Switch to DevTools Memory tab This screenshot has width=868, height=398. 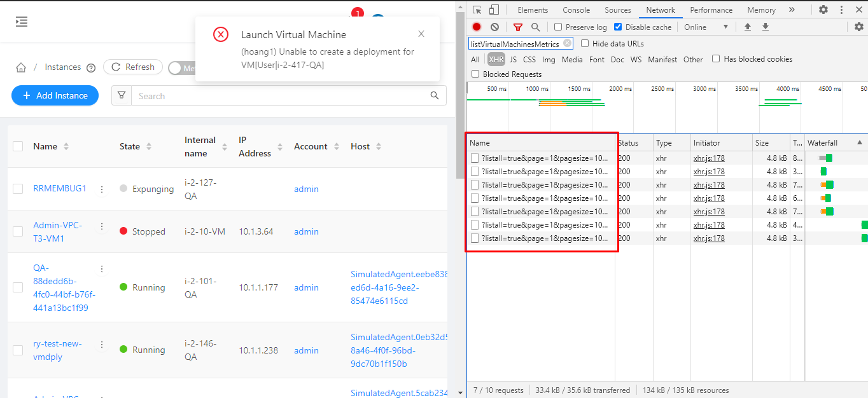(761, 10)
